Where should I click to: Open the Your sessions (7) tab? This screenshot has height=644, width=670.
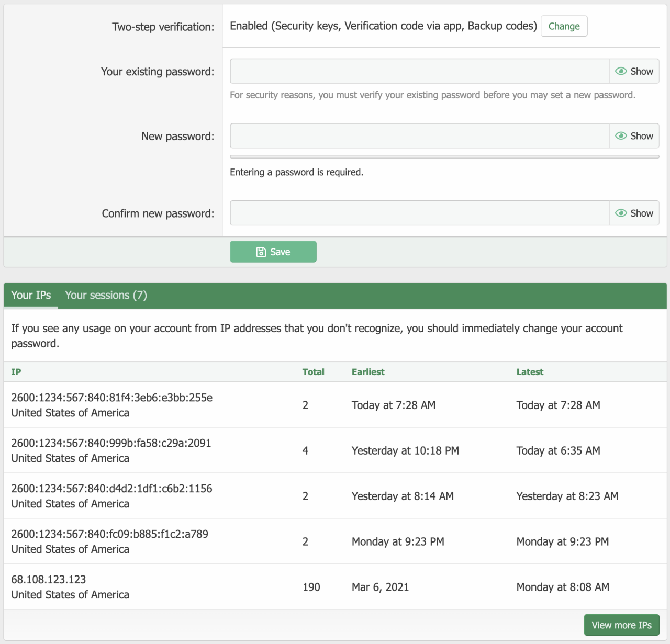click(x=106, y=295)
